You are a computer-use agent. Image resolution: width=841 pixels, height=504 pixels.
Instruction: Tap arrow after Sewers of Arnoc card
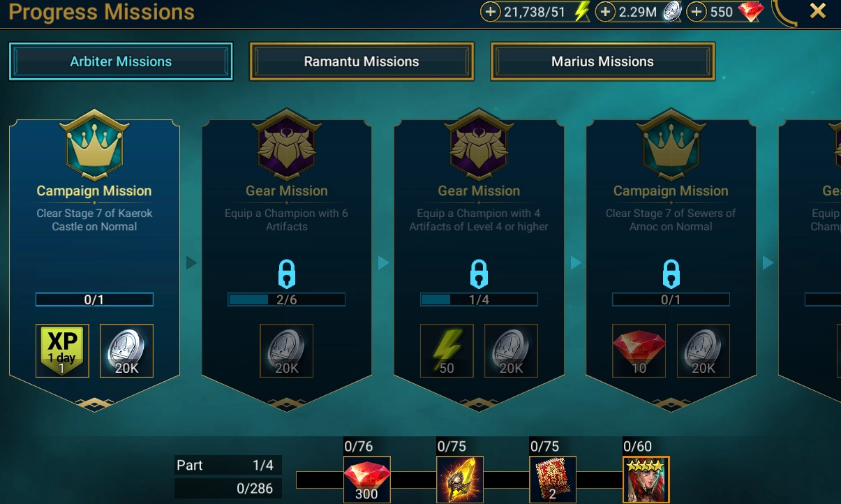pyautogui.click(x=768, y=262)
